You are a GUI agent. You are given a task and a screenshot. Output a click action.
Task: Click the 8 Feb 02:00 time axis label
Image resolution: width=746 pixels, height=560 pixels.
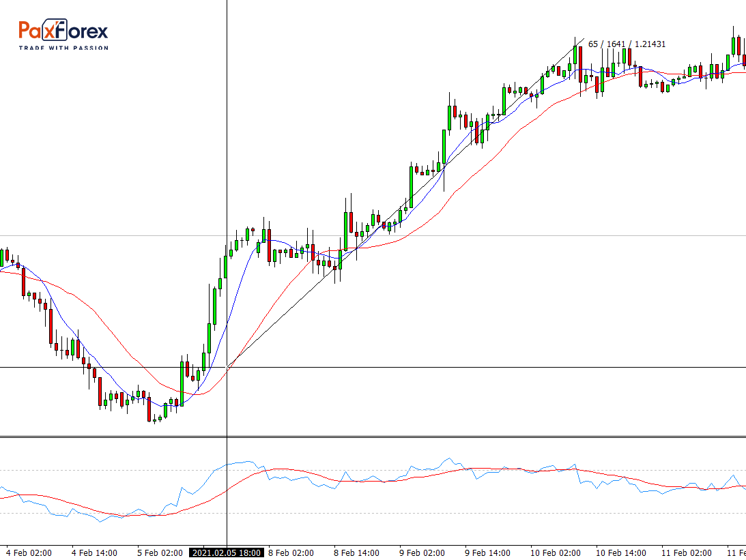click(x=291, y=553)
